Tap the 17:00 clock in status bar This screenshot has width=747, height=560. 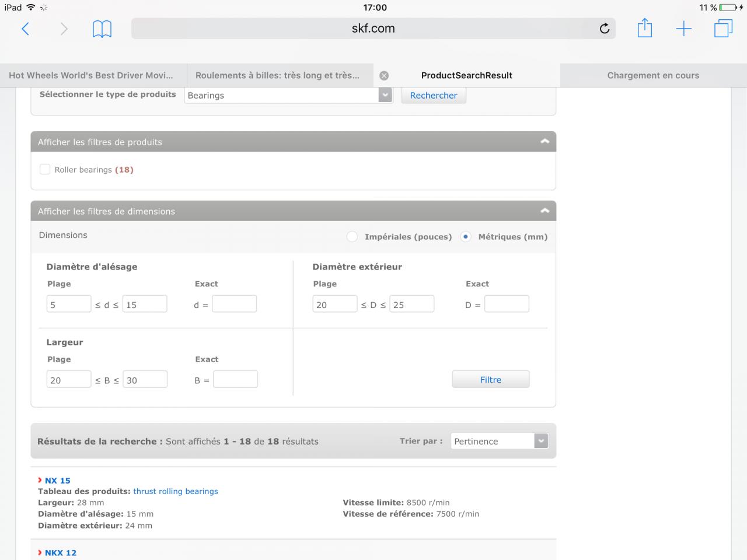[375, 8]
